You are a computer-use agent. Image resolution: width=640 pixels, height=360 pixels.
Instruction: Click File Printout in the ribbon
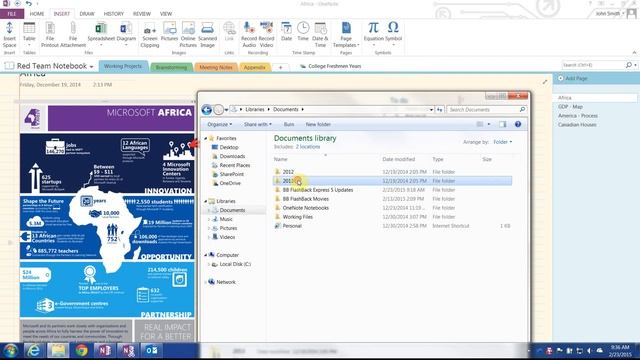[x=50, y=35]
